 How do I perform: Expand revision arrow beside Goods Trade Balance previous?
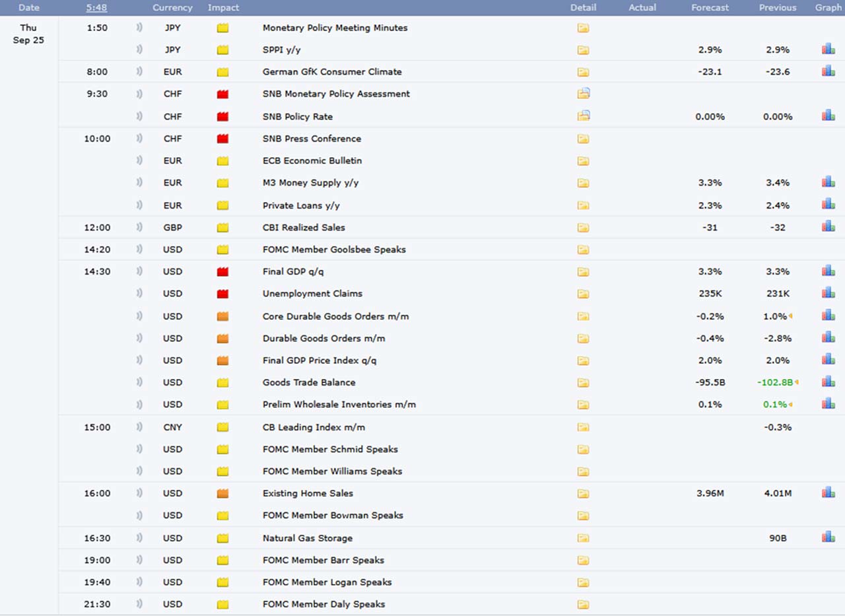pos(797,382)
